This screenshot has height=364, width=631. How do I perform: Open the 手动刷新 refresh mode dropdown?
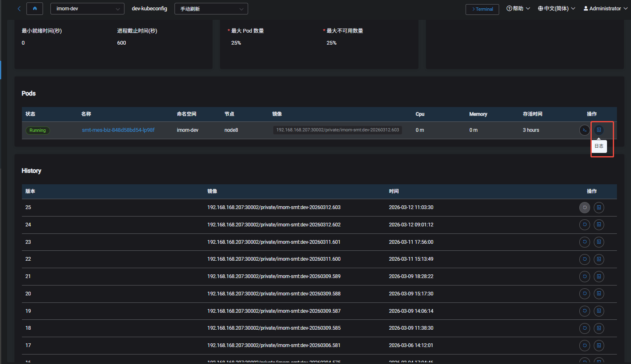(211, 9)
